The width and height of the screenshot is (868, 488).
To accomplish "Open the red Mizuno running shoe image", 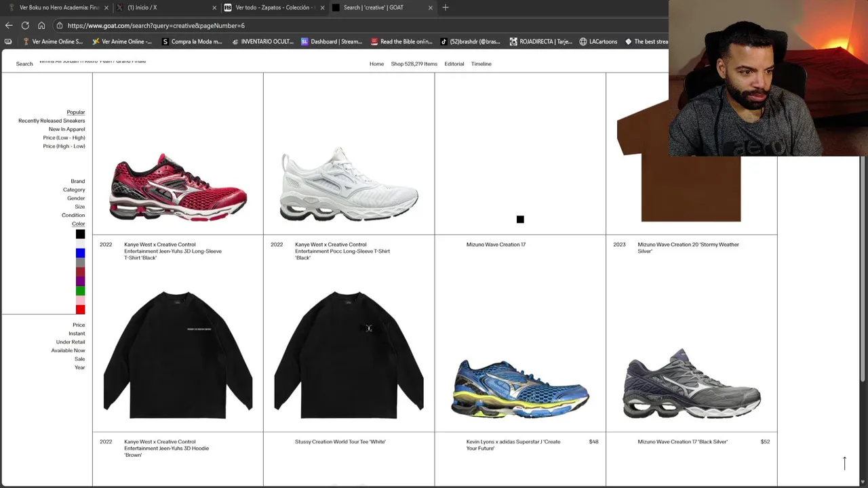I will [x=178, y=187].
